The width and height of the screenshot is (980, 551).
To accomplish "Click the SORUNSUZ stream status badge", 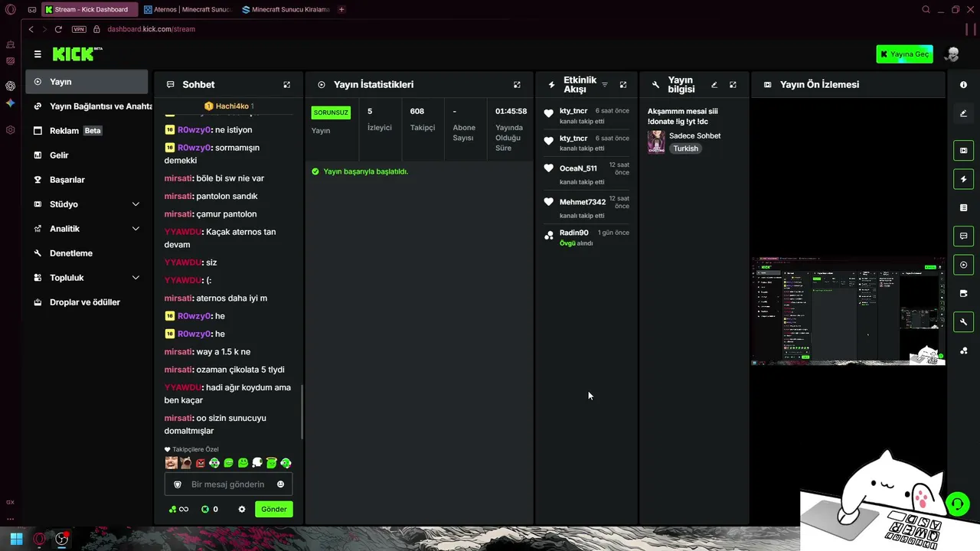I will pyautogui.click(x=331, y=112).
